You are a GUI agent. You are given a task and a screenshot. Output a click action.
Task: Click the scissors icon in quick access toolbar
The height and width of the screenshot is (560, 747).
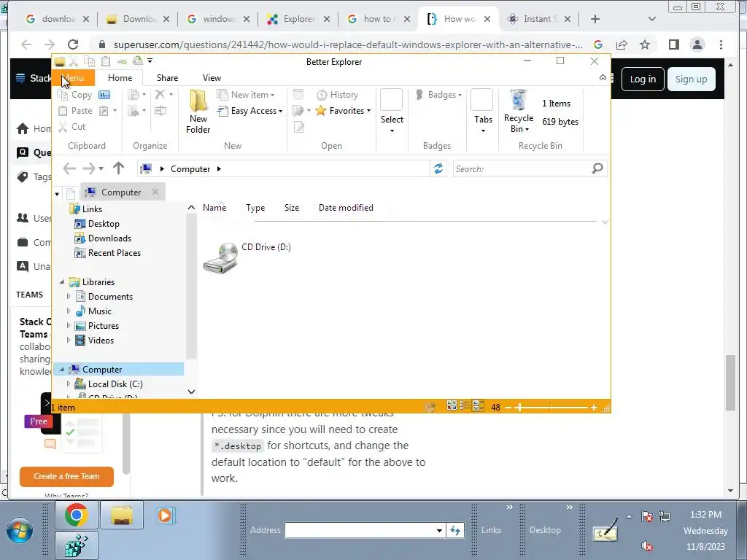pyautogui.click(x=74, y=61)
